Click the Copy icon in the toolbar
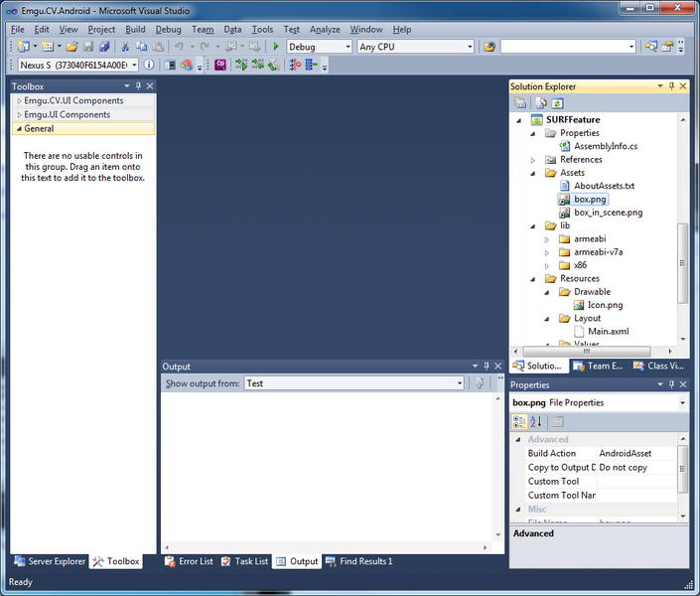 142,47
